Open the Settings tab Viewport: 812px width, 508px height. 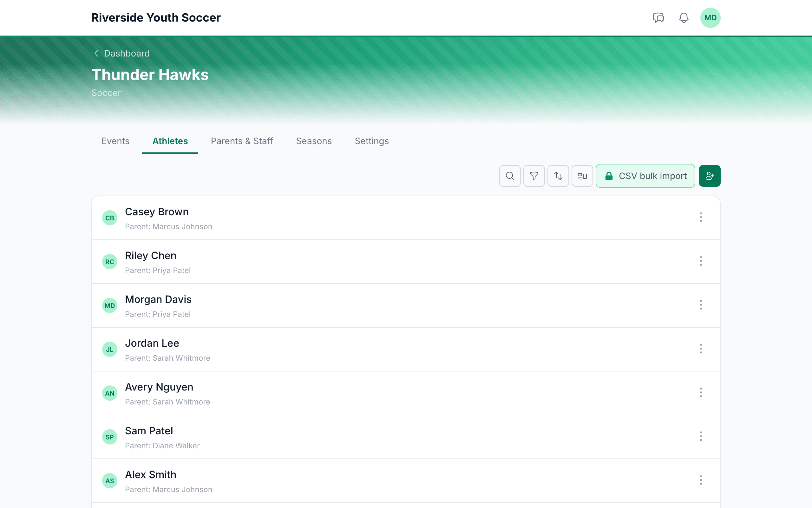372,141
